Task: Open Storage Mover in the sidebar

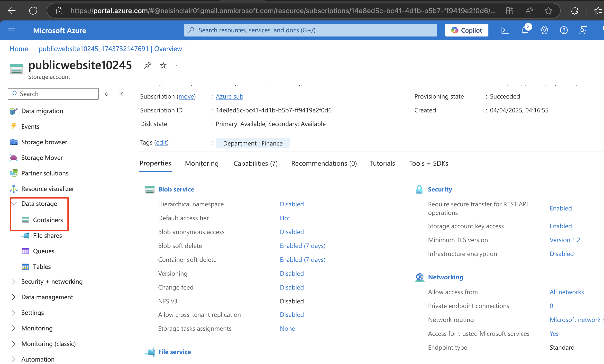Action: pos(42,158)
